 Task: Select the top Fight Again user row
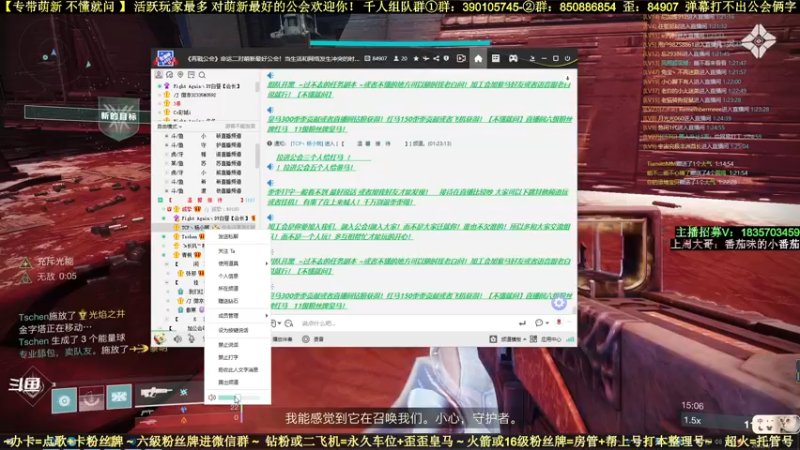[x=206, y=86]
